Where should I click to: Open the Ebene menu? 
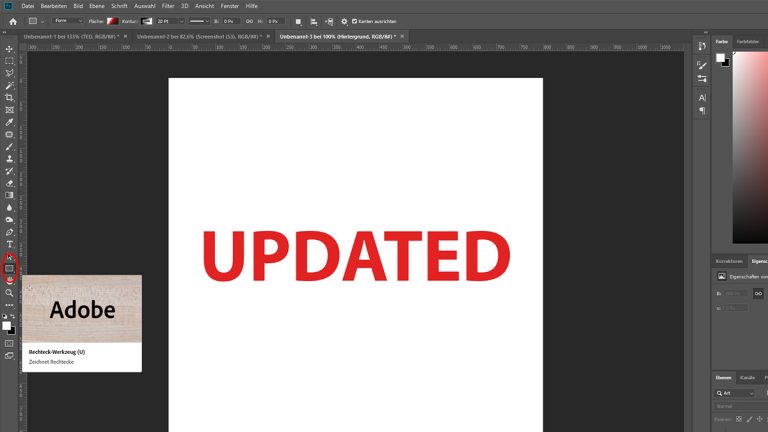(97, 6)
